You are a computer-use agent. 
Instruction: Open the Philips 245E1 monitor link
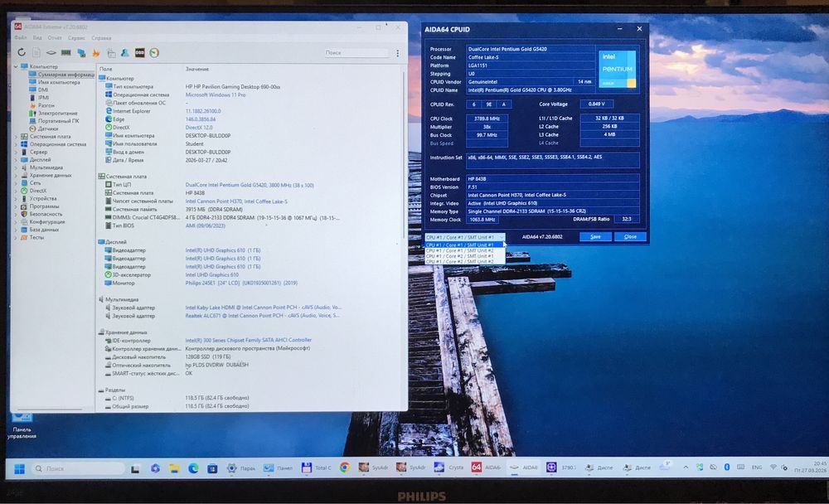click(241, 283)
